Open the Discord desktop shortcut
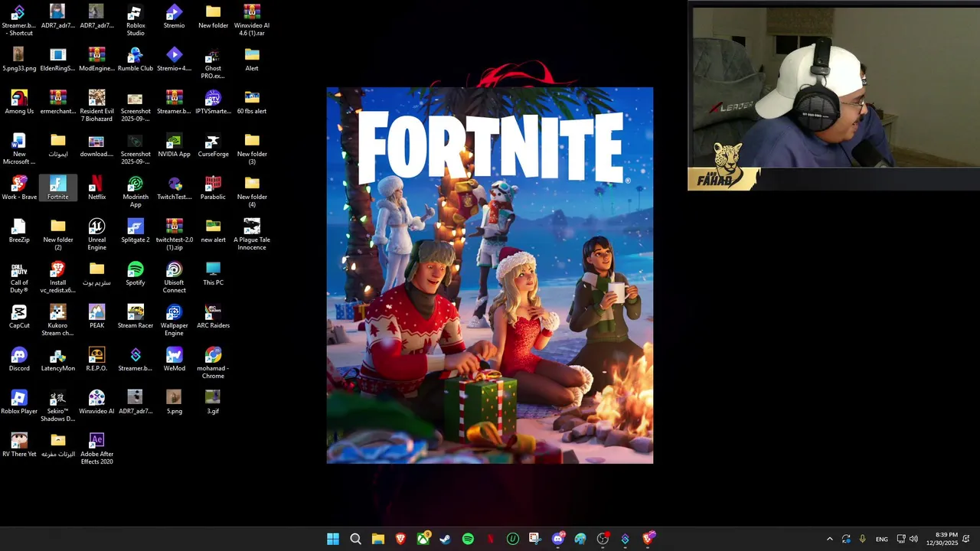980x551 pixels. (19, 359)
